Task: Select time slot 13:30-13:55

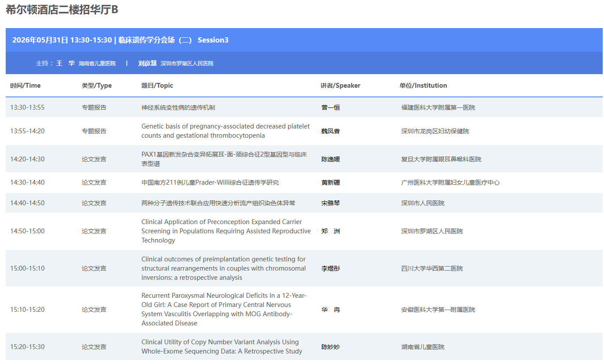Action: 27,107
